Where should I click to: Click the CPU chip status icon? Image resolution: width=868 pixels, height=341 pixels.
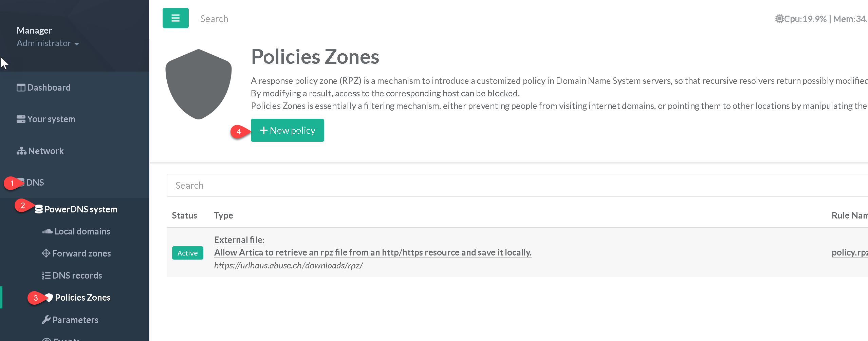coord(779,19)
